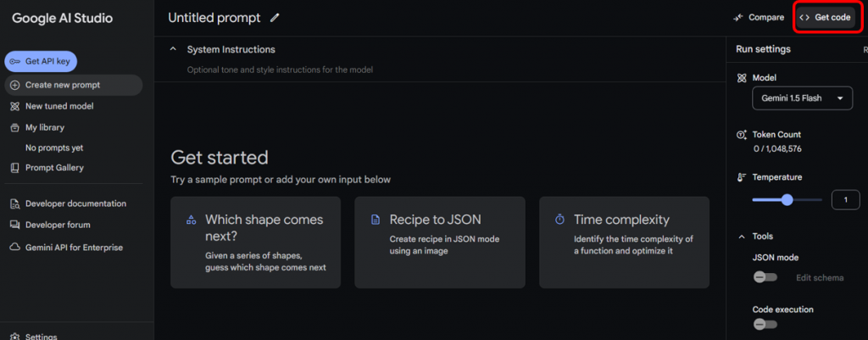
Task: Click the Temperature value input box
Action: [845, 200]
